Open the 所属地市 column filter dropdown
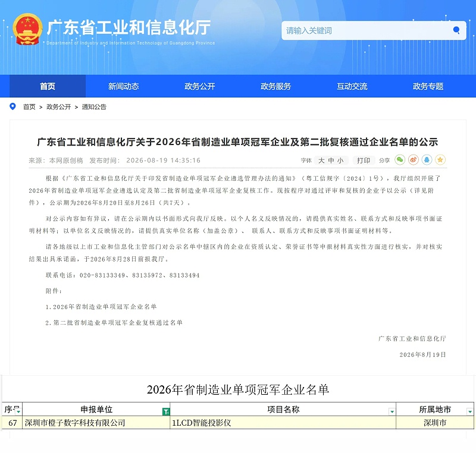The width and height of the screenshot is (476, 453). (470, 411)
